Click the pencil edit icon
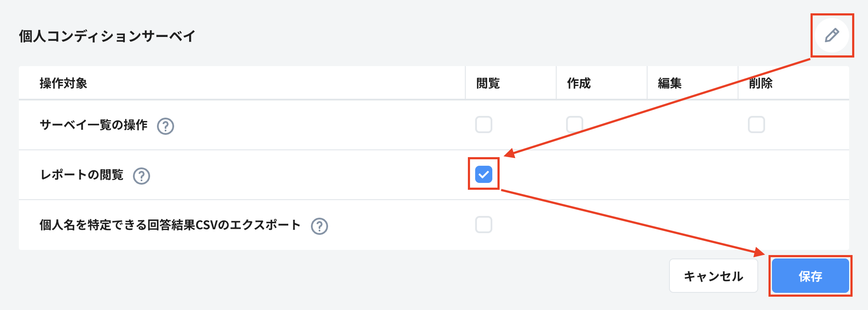 (832, 35)
